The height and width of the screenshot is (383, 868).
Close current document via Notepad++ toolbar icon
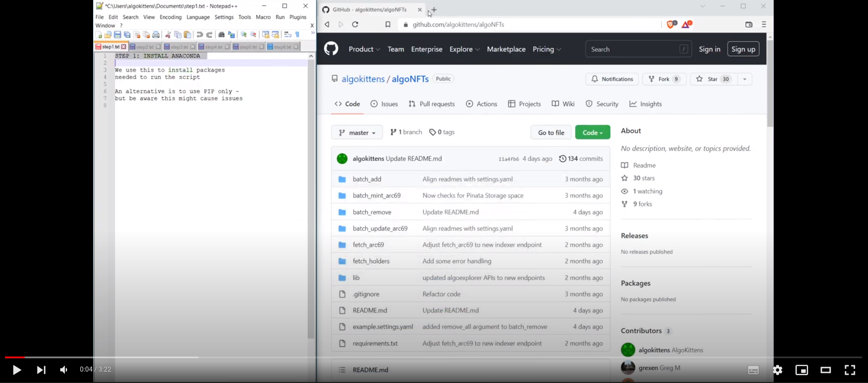[137, 35]
